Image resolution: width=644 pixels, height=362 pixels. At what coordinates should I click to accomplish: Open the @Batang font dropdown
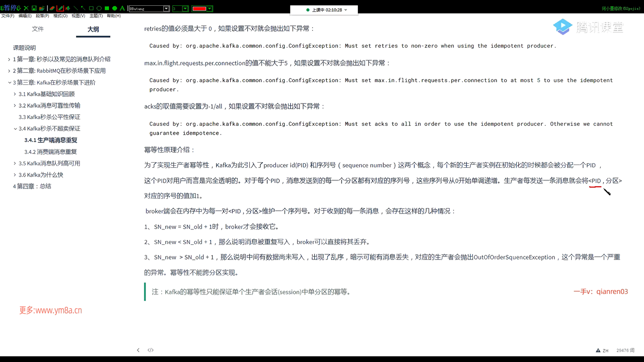point(166,9)
